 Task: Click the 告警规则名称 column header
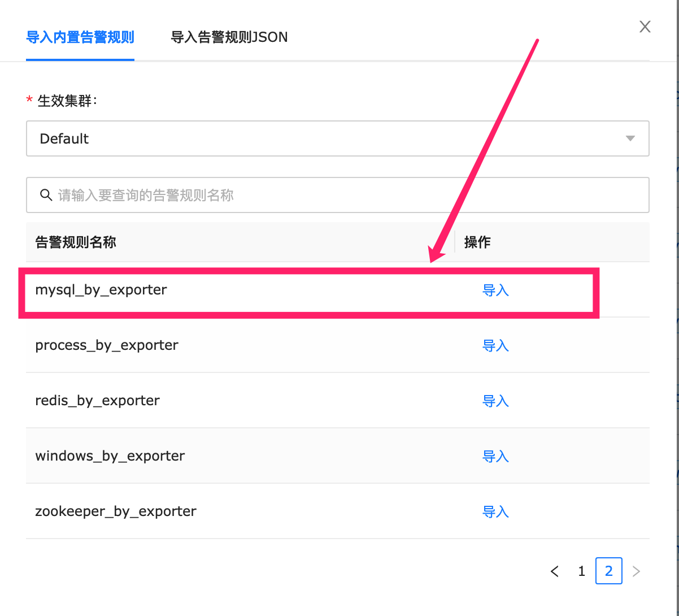click(75, 242)
